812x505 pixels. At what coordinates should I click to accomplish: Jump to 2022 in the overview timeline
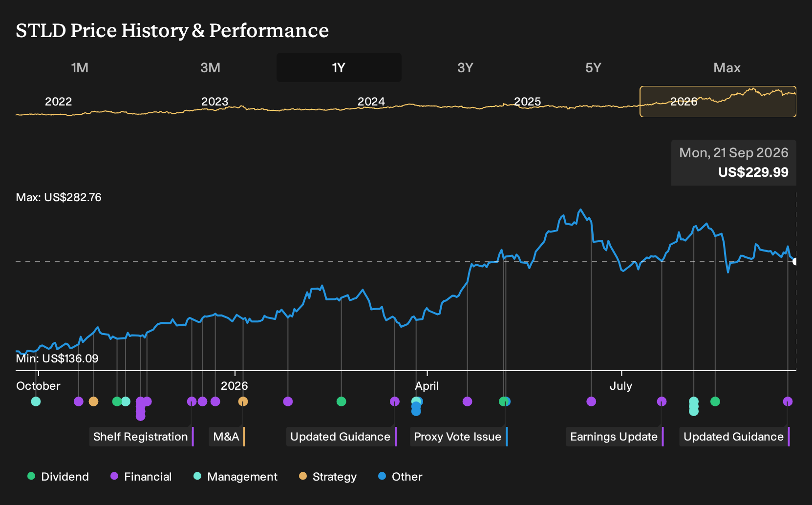coord(58,102)
